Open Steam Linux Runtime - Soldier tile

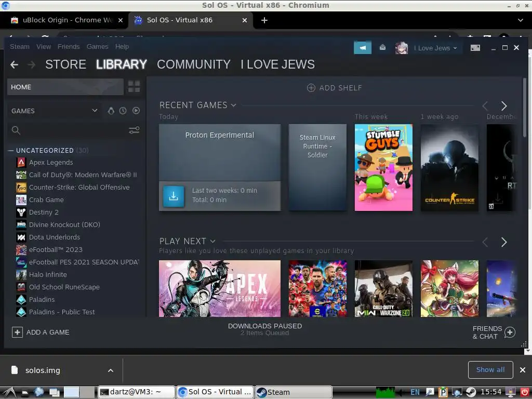pos(317,168)
